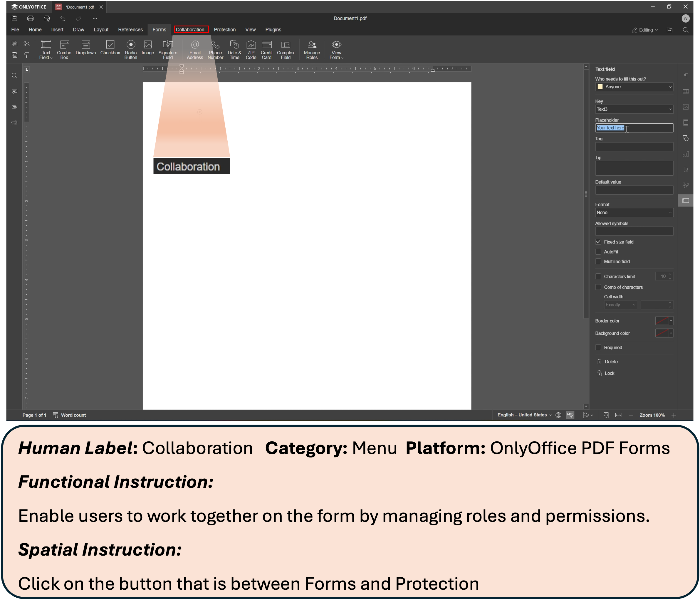Image resolution: width=700 pixels, height=607 pixels.
Task: Switch to the Protection tab
Action: (x=225, y=30)
